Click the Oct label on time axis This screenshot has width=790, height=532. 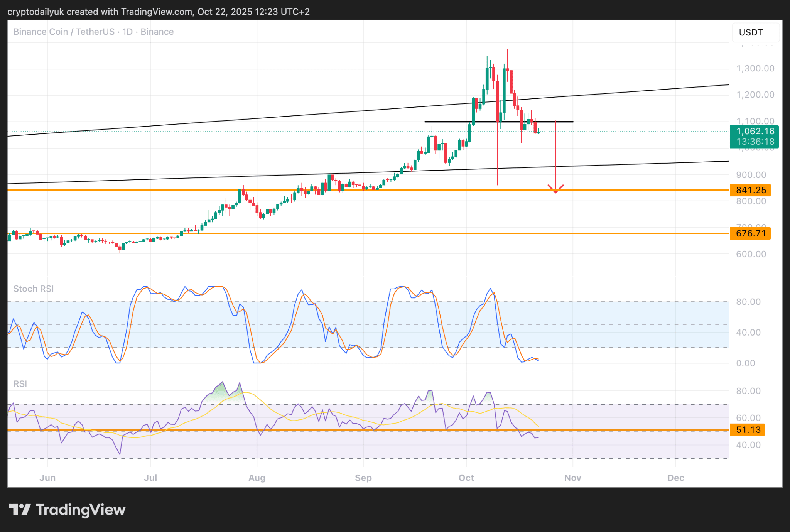coord(466,478)
